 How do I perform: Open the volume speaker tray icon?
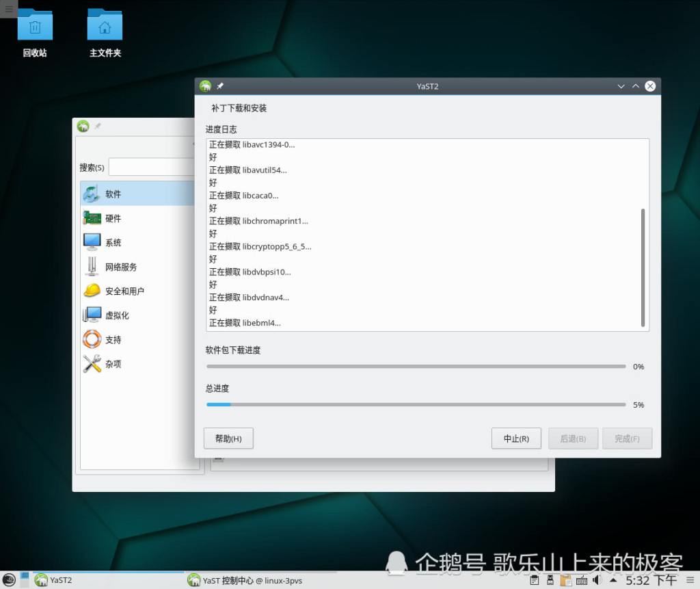[597, 580]
